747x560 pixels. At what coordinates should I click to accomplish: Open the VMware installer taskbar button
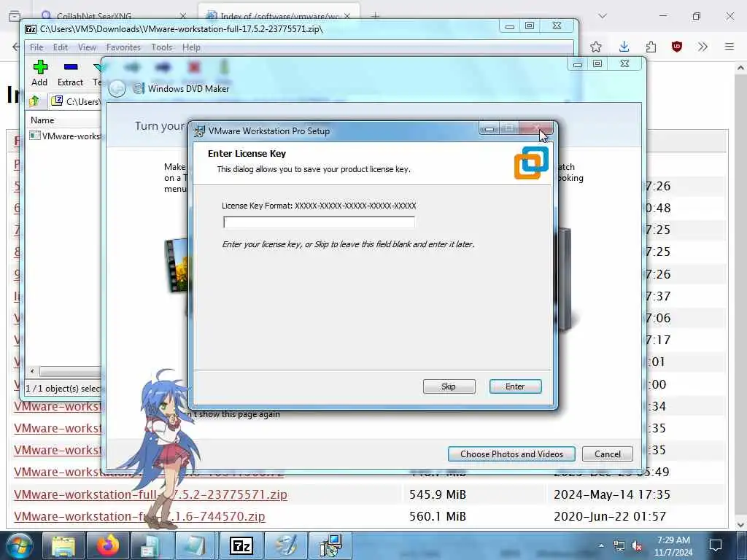[x=330, y=546]
